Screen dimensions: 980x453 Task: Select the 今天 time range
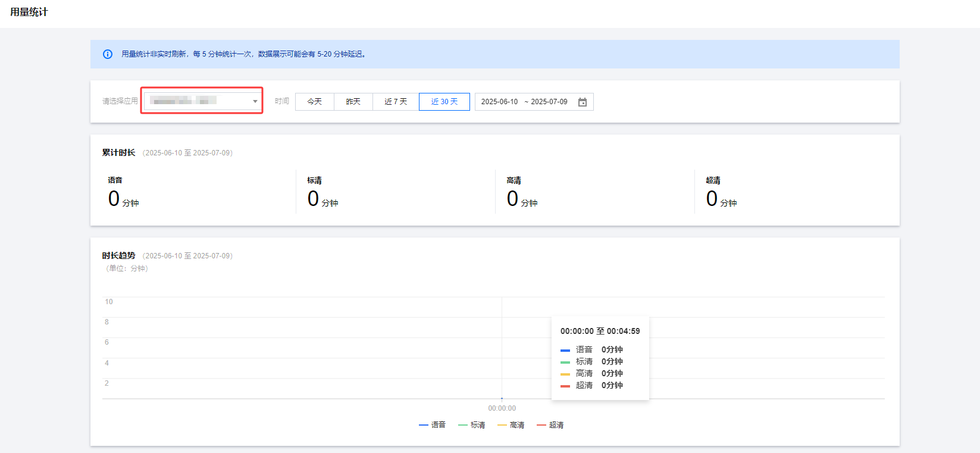point(315,102)
